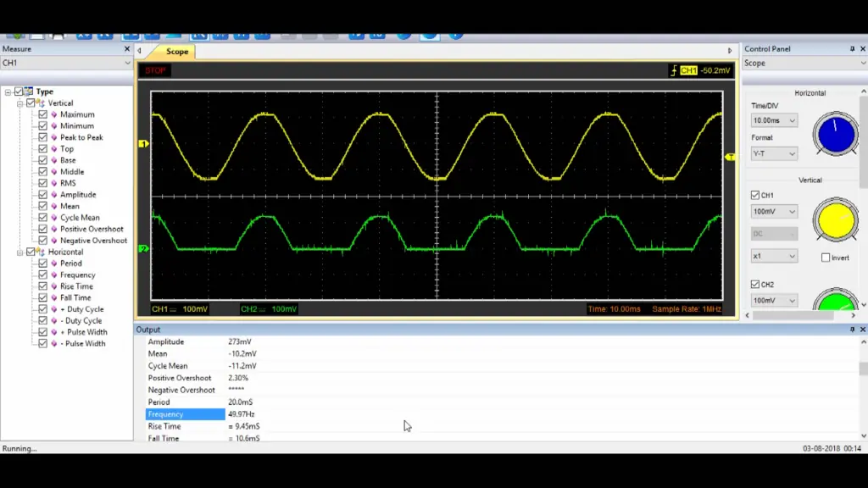Select Rise Time in measure tree
868x488 pixels.
(76, 286)
